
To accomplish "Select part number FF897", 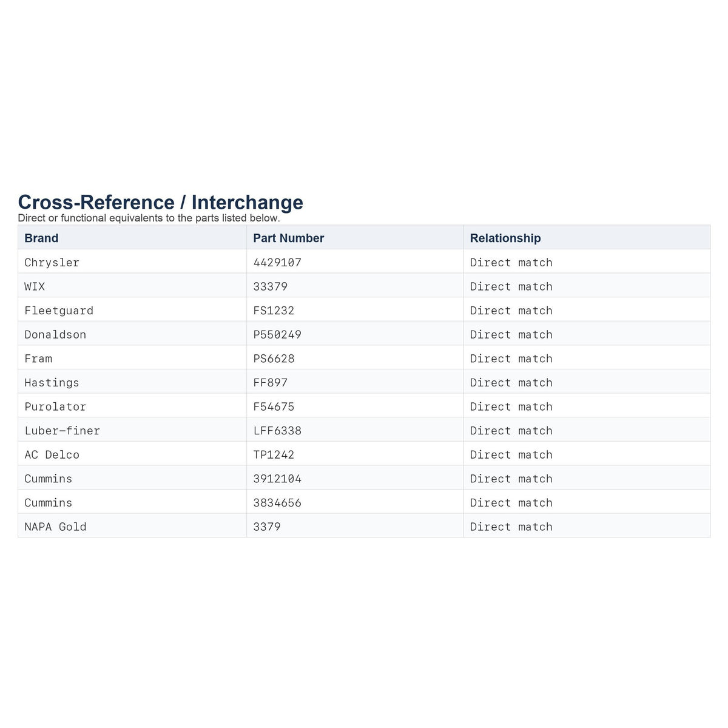I will [x=271, y=383].
